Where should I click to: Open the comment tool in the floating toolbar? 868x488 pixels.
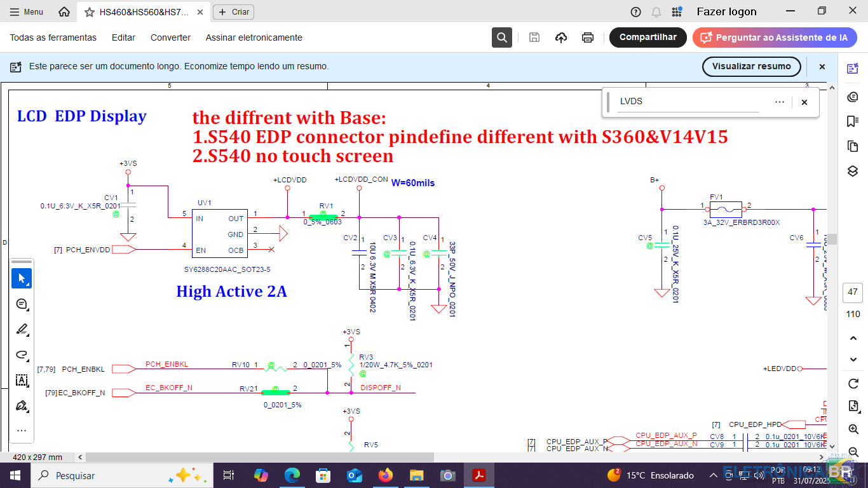(x=22, y=304)
